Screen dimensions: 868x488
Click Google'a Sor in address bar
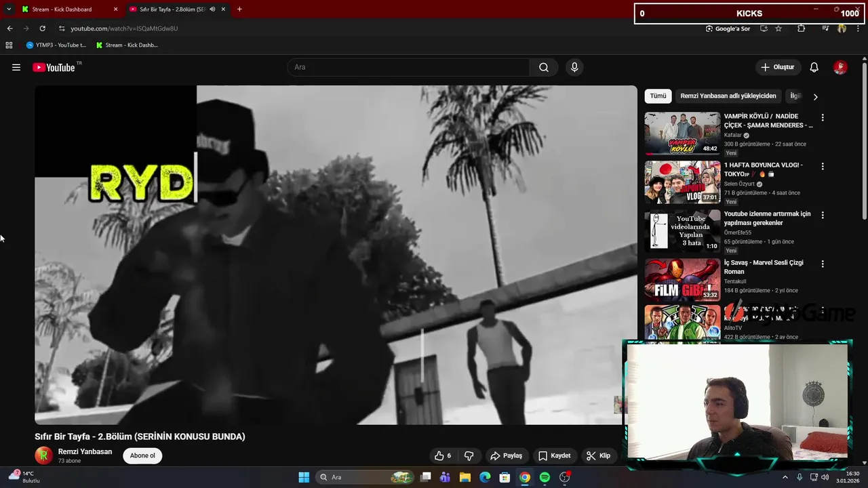728,28
